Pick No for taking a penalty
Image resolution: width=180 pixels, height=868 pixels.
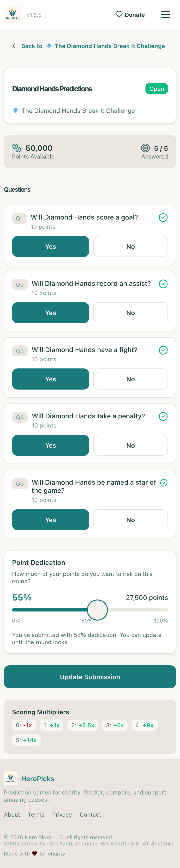pos(130,446)
